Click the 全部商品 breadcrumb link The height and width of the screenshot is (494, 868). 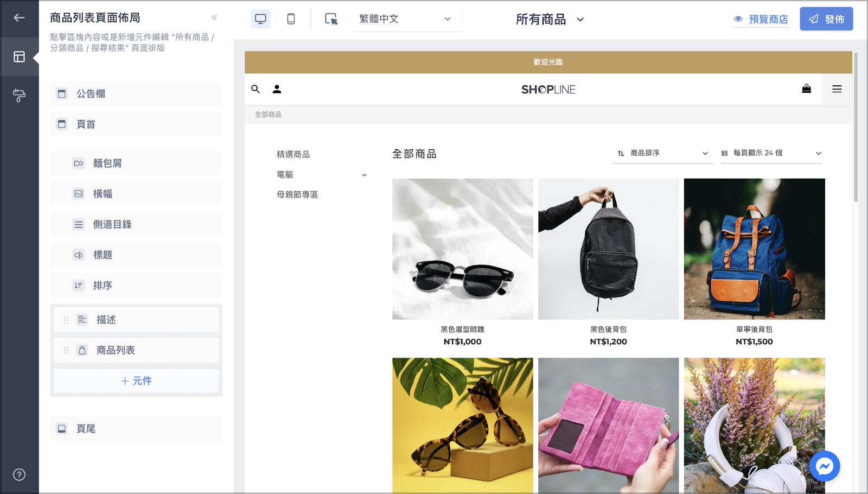pos(268,115)
